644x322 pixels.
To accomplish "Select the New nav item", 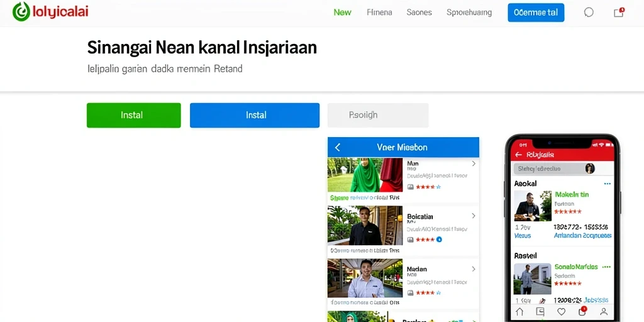I will 342,13.
